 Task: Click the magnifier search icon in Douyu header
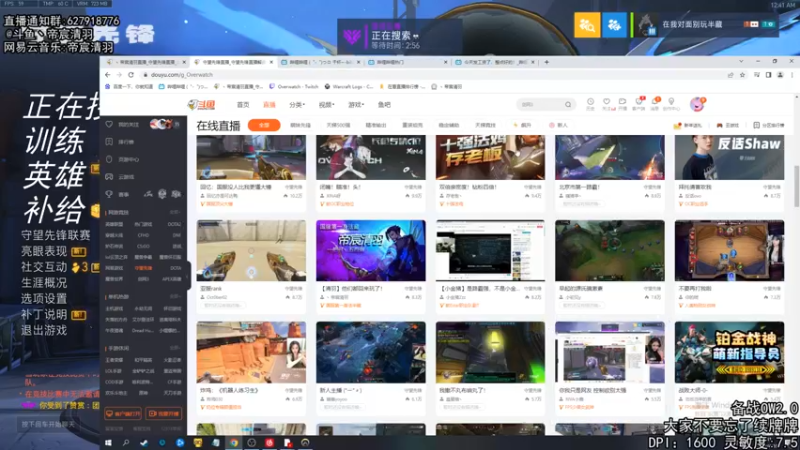(568, 105)
